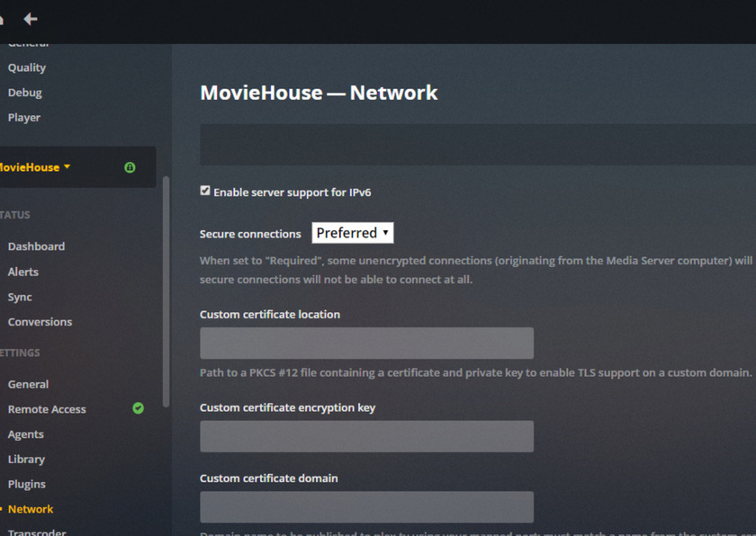Select the Network settings item

(x=31, y=509)
